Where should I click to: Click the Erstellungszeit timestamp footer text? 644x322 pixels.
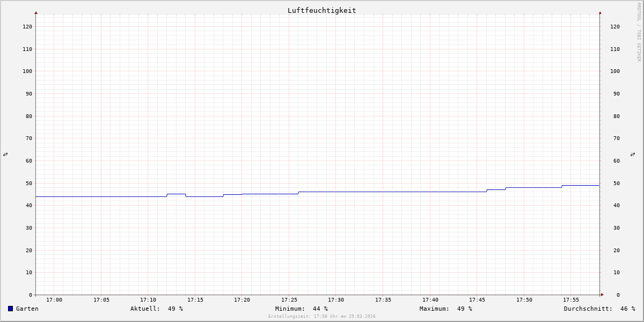pos(322,317)
